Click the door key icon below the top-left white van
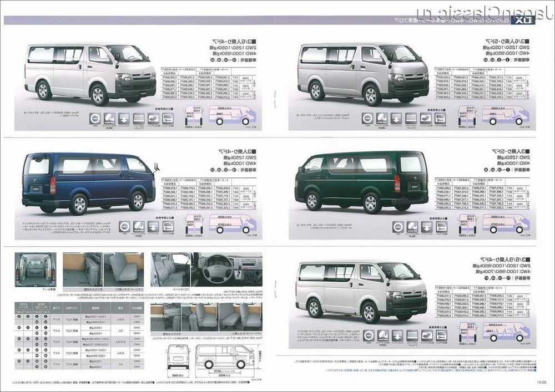This screenshot has width=555, height=392. pyautogui.click(x=168, y=119)
